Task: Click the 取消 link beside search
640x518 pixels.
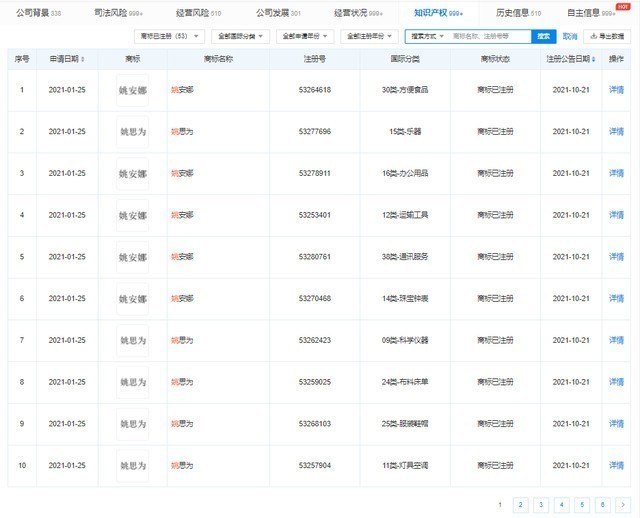Action: tap(570, 36)
